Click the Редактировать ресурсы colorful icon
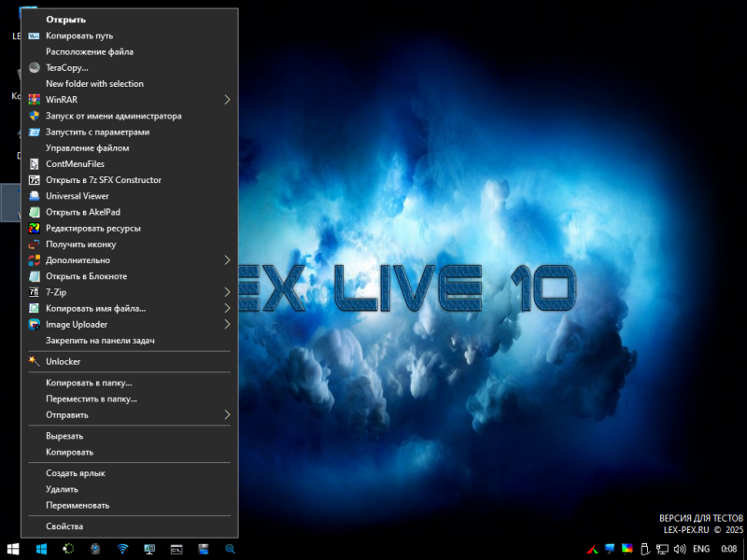Viewport: 747px width, 560px height. 35,228
